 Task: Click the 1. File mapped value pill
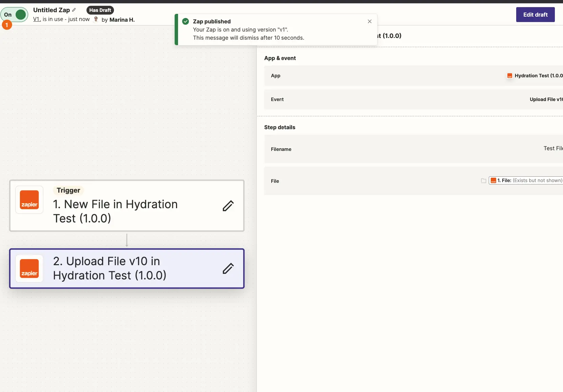(526, 180)
